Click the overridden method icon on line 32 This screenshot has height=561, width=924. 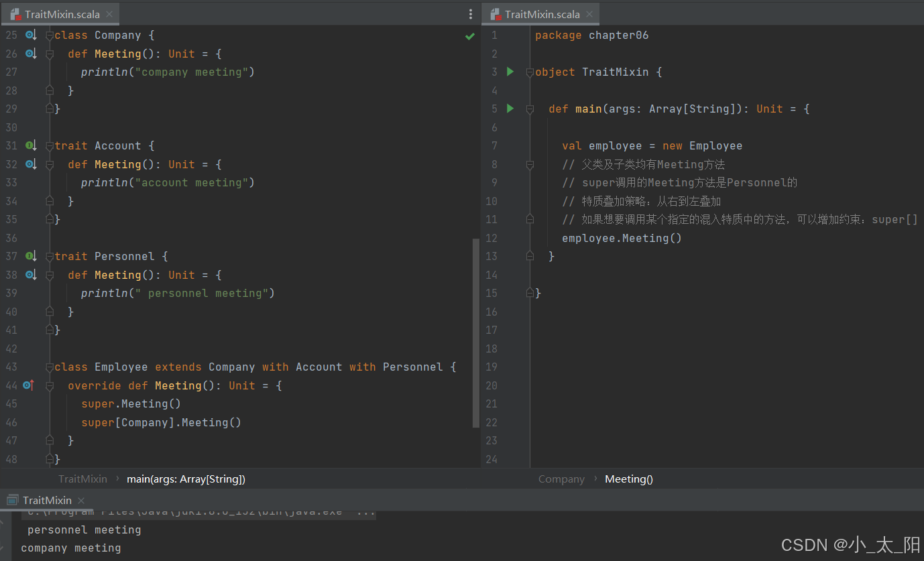coord(30,164)
